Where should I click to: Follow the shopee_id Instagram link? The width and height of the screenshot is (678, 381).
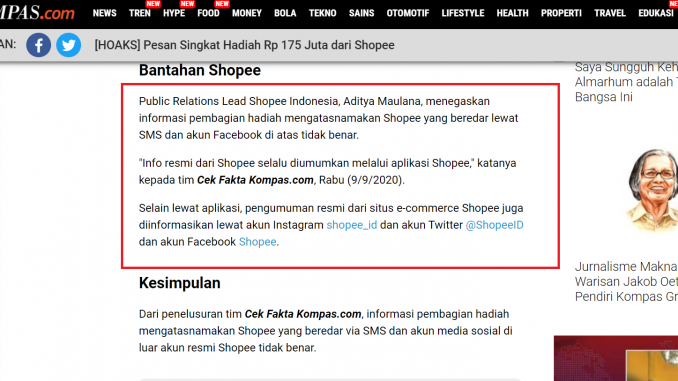352,225
